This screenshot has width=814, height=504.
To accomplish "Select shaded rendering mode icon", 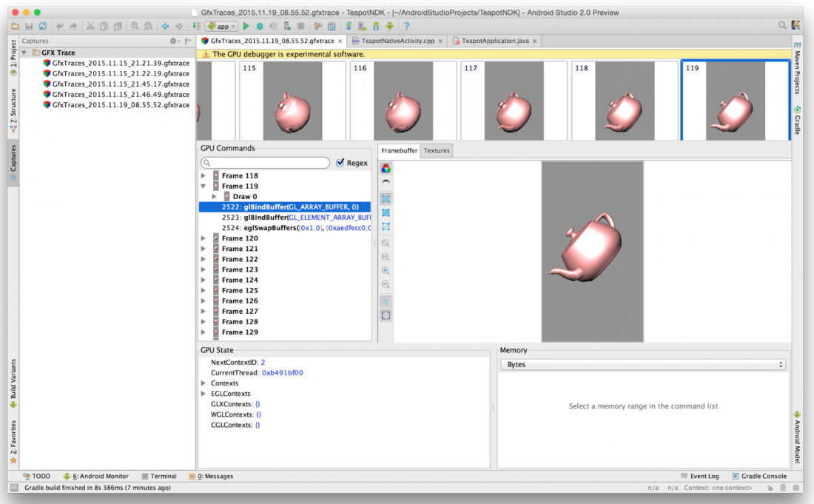I will pyautogui.click(x=386, y=199).
